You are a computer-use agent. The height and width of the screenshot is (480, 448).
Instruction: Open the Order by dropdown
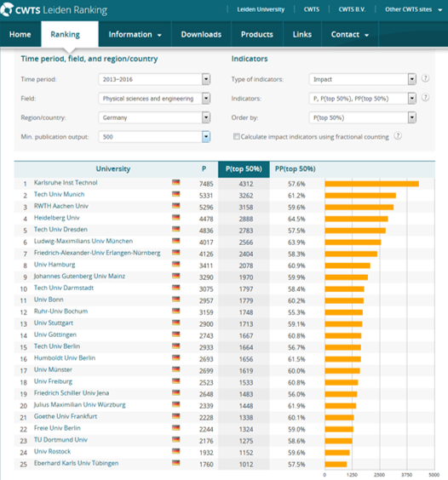(363, 117)
